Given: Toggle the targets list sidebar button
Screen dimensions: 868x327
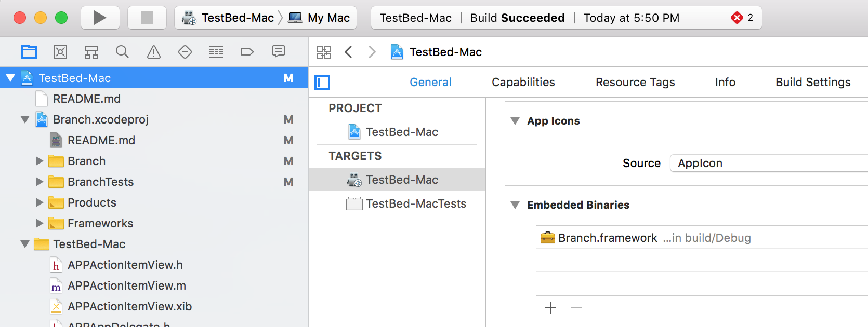Looking at the screenshot, I should tap(322, 82).
